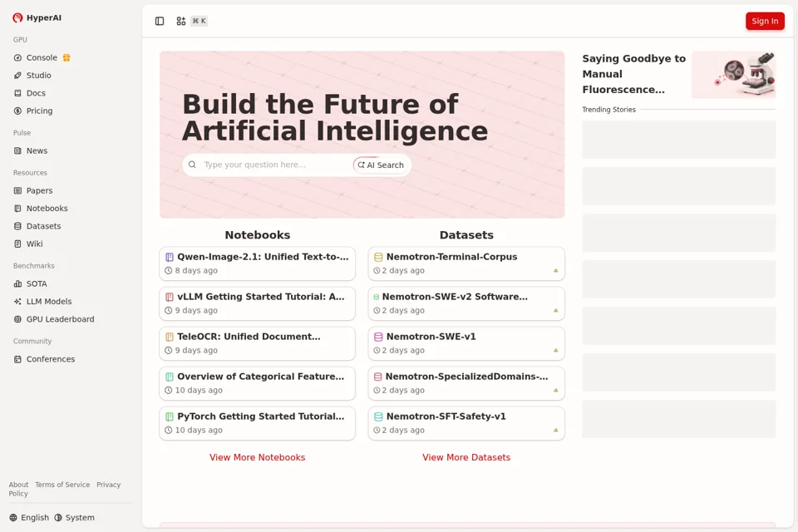Open 'Overview of Categorical Feature...' notebook
The width and height of the screenshot is (798, 532).
(257, 383)
